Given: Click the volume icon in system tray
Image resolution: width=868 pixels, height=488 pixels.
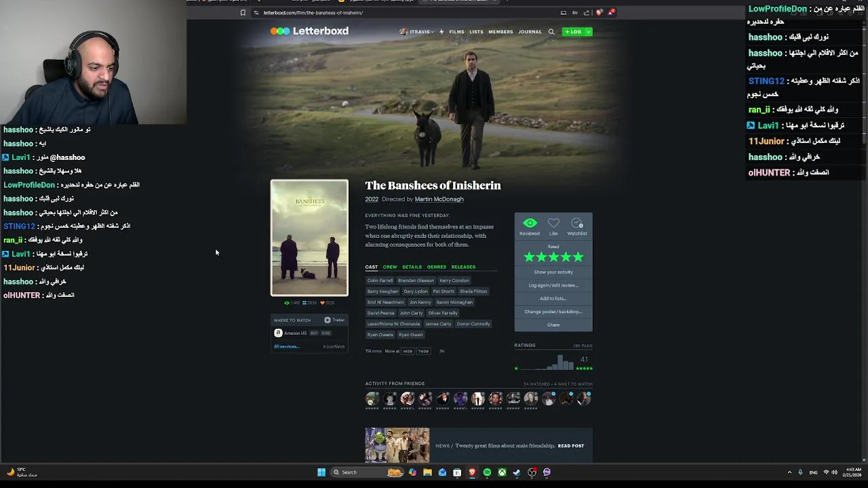Looking at the screenshot, I should click(x=834, y=472).
